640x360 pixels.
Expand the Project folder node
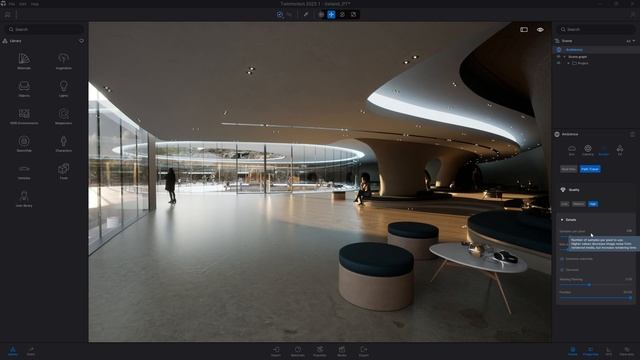click(x=568, y=63)
